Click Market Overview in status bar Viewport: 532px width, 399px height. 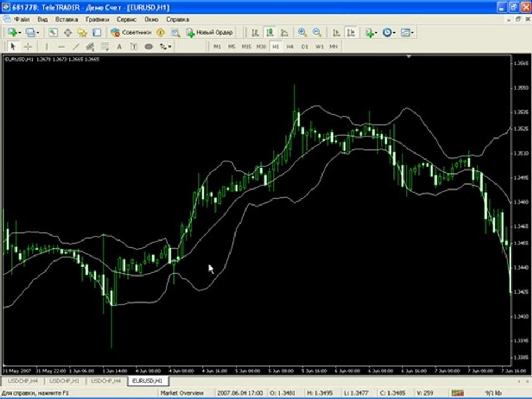click(x=182, y=393)
